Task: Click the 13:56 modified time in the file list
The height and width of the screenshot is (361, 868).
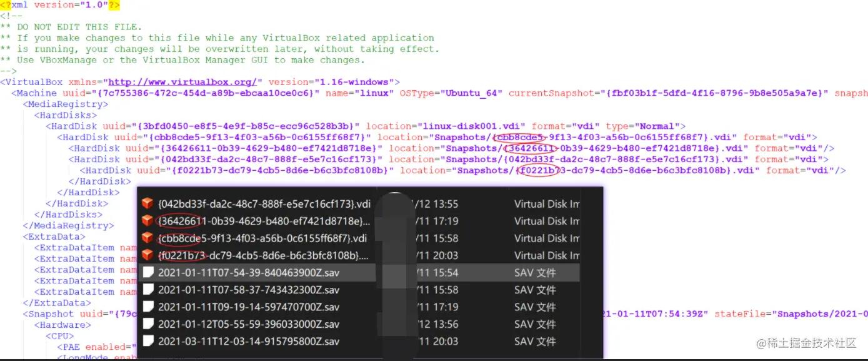Action: pos(446,324)
